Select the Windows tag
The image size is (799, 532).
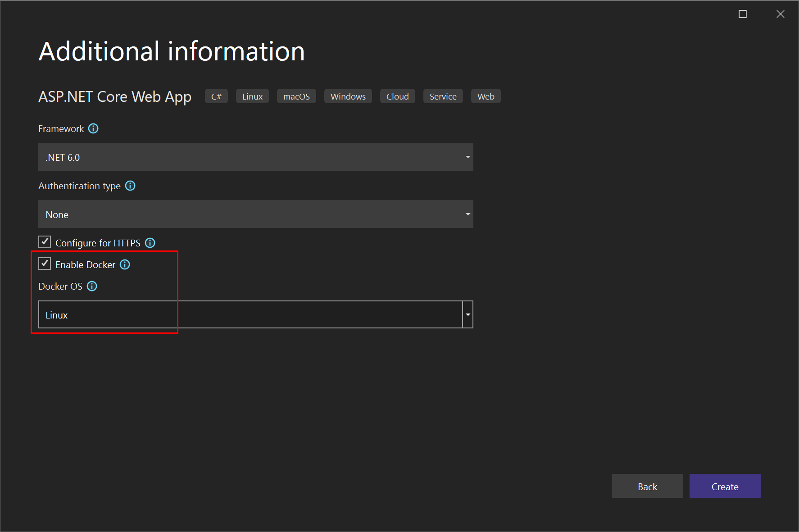click(348, 96)
